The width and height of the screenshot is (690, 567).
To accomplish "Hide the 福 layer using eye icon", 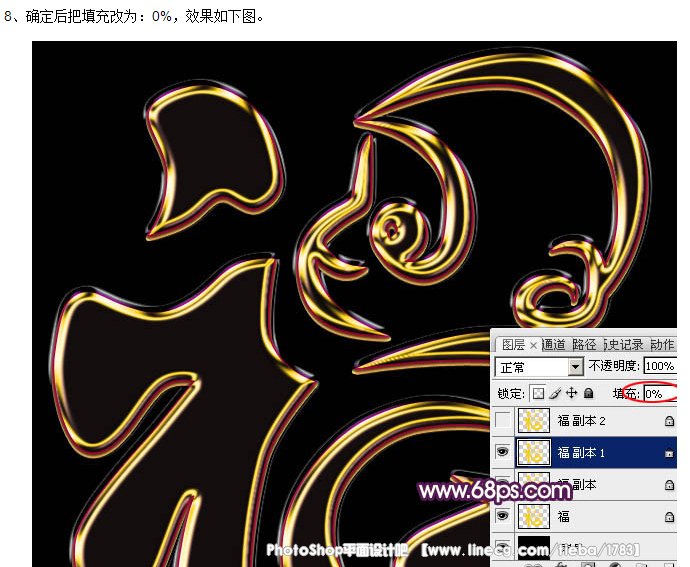I will 503,517.
